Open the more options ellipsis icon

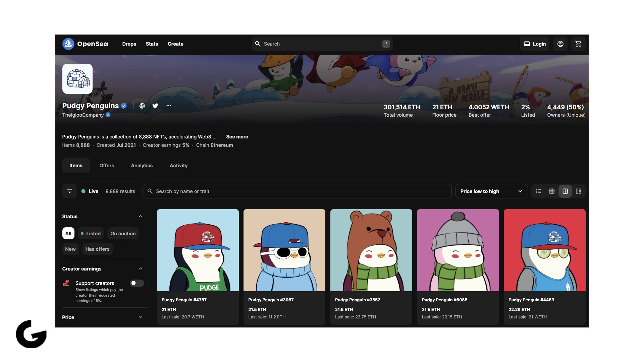coord(169,106)
